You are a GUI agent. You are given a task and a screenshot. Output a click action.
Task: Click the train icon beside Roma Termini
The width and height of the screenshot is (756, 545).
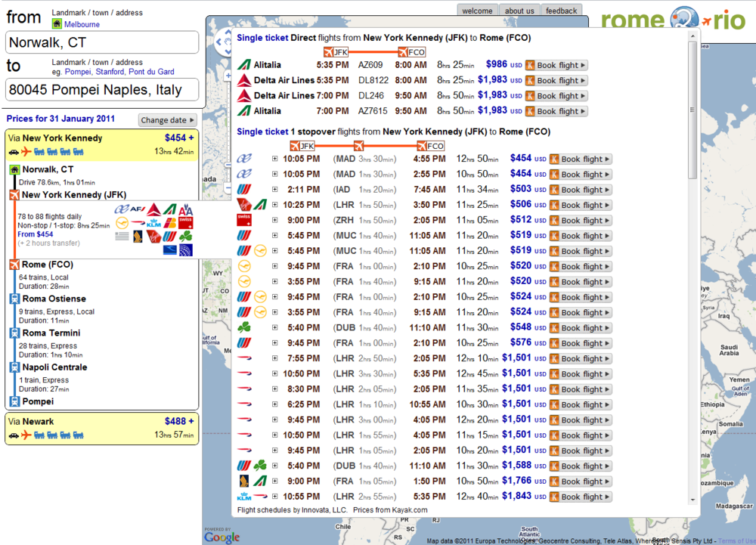point(14,333)
